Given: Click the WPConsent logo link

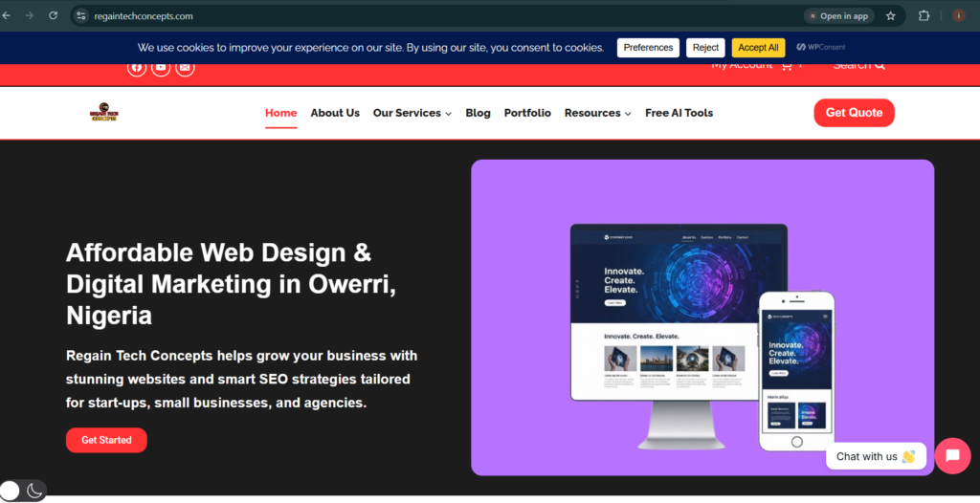Looking at the screenshot, I should coord(820,47).
